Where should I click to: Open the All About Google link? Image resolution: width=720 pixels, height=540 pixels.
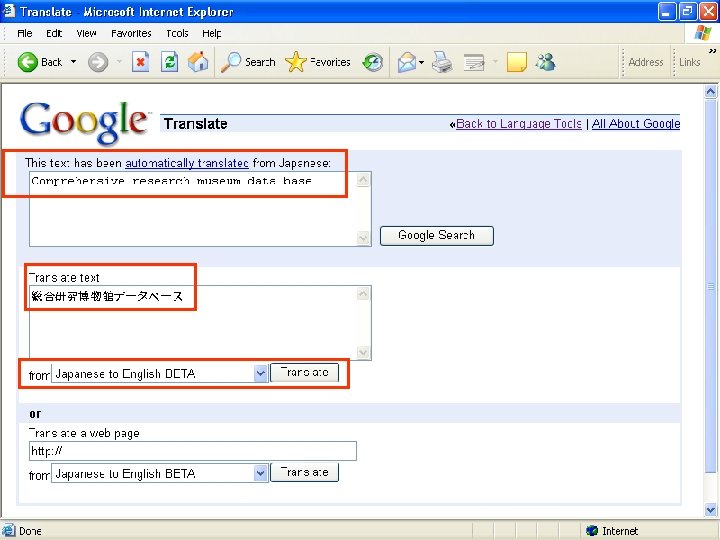click(x=636, y=124)
